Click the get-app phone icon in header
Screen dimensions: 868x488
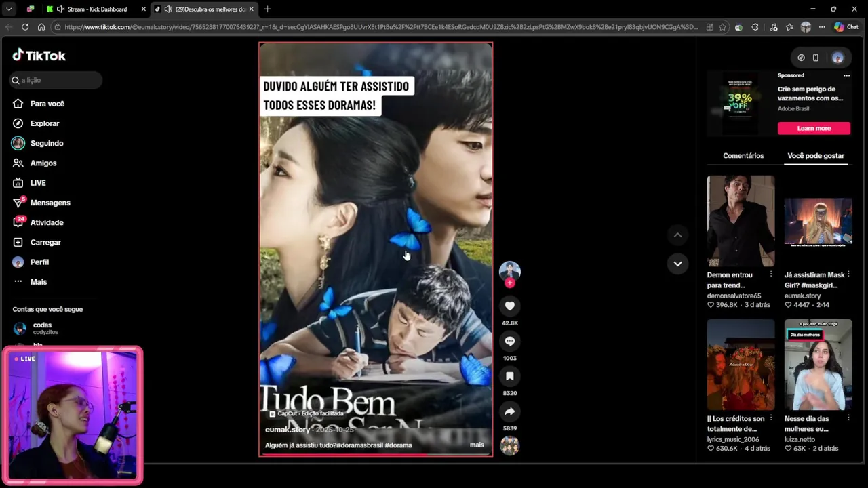816,58
